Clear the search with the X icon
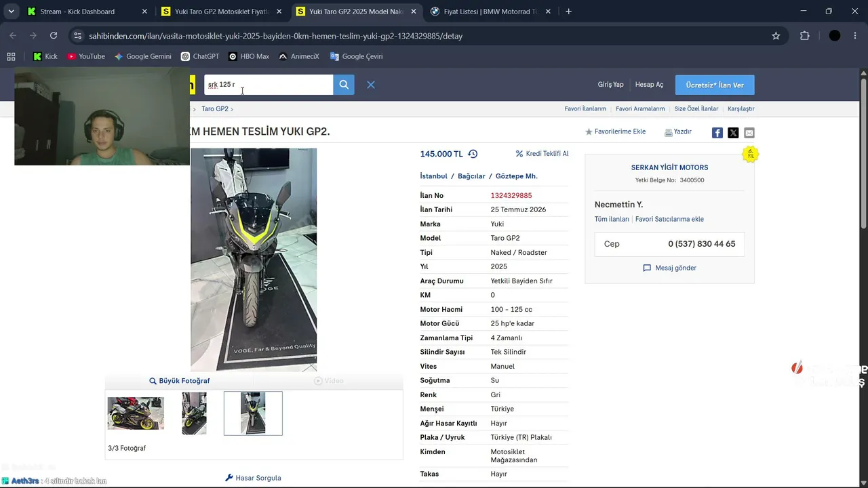The width and height of the screenshot is (868, 488). pos(371,85)
